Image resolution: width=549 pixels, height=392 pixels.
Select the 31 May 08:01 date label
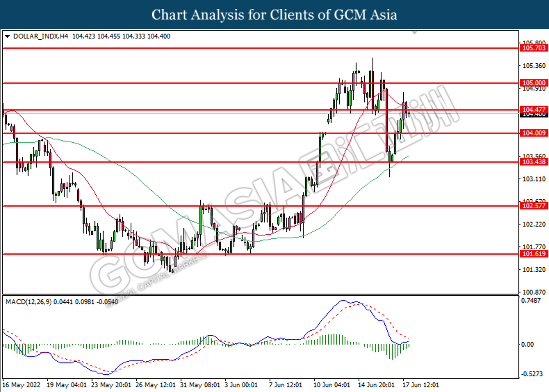200,385
